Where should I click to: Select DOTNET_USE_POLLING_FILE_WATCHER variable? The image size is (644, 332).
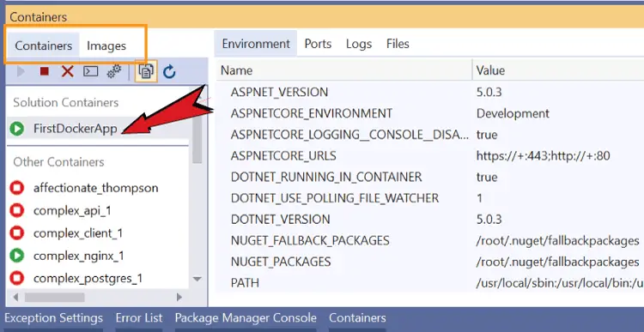[x=335, y=198]
